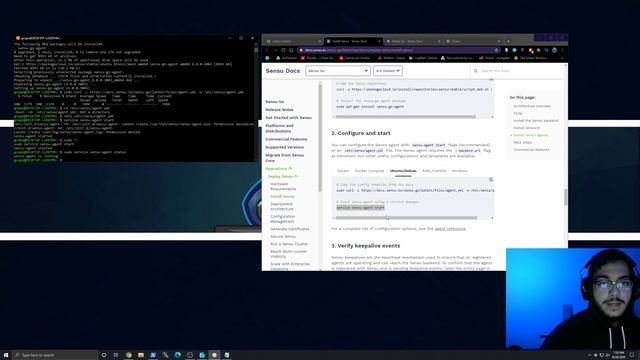This screenshot has height=360, width=640.
Task: Select the RHEL/CentOS tab
Action: point(434,171)
